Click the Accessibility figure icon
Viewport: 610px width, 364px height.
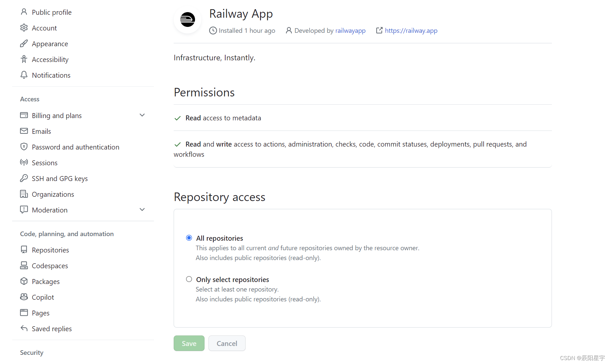[24, 59]
